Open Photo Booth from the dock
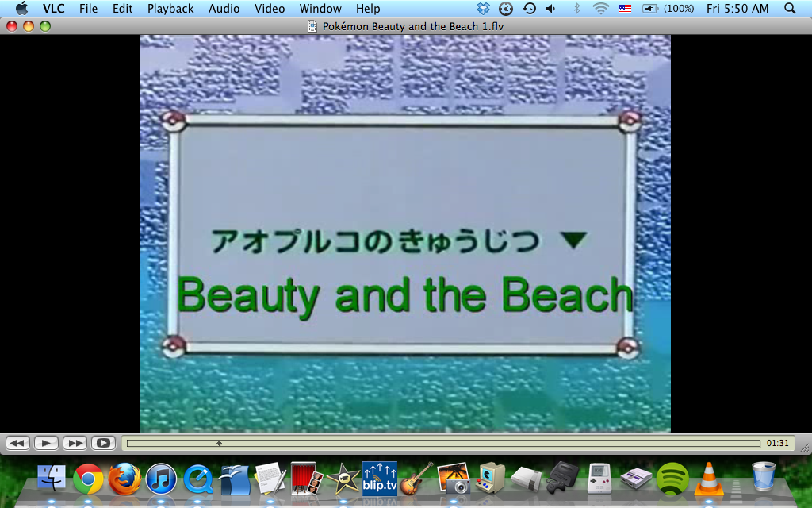The height and width of the screenshot is (508, 812). (x=307, y=478)
